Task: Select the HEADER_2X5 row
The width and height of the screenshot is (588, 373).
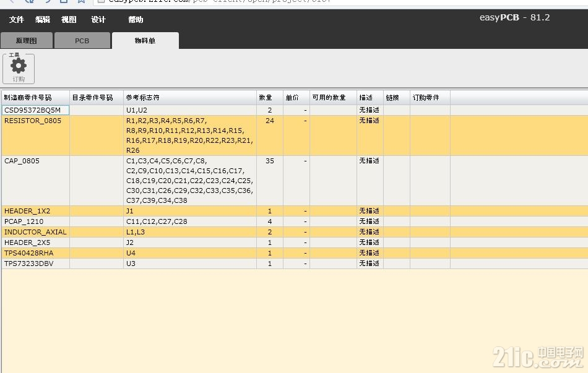Action: [x=295, y=242]
